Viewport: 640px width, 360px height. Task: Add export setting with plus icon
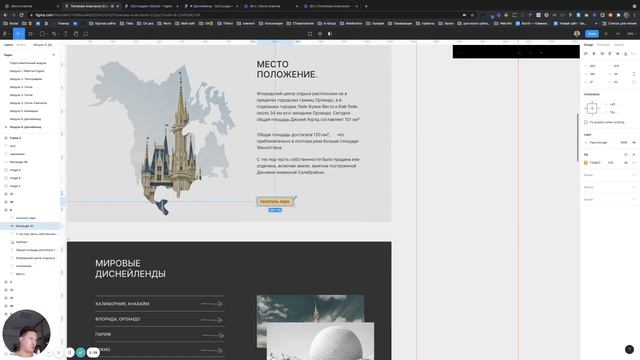[x=634, y=199]
